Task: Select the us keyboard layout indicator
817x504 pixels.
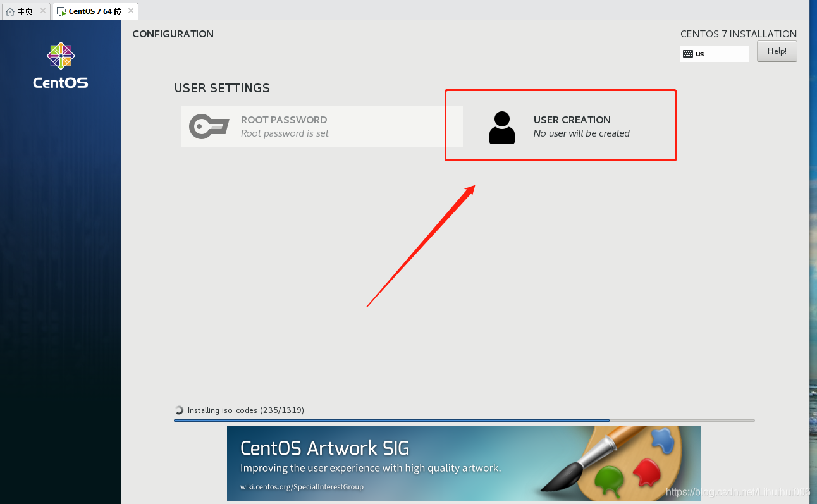Action: pos(715,54)
